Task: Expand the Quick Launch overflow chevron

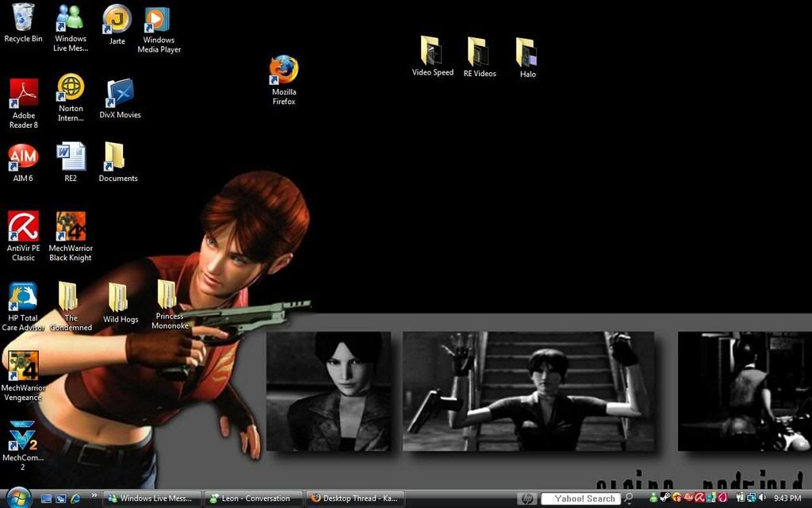Action: [x=94, y=496]
